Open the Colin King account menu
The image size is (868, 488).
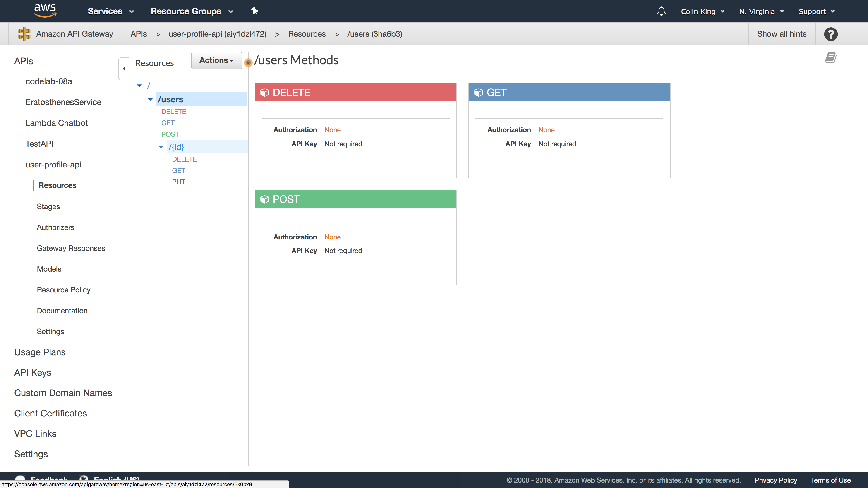point(702,12)
